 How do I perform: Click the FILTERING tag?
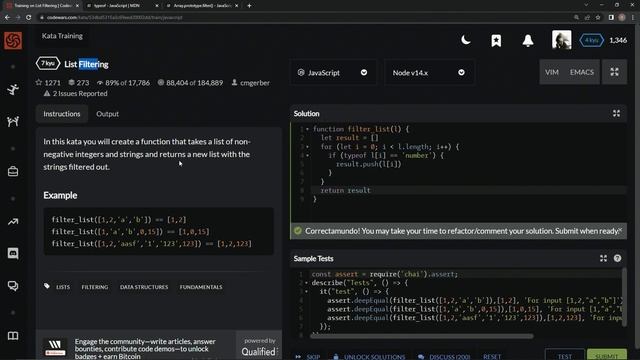tap(95, 287)
